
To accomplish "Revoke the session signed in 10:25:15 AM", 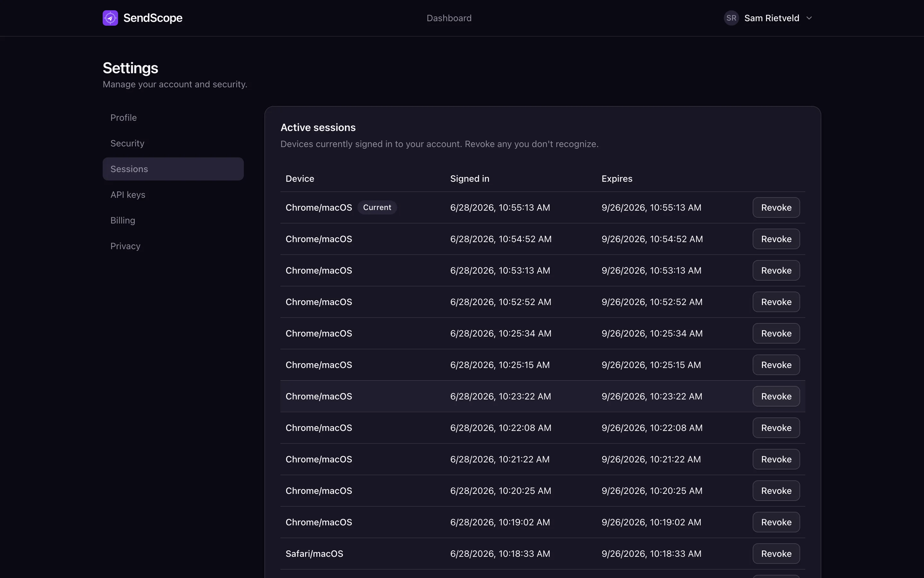I will point(776,365).
